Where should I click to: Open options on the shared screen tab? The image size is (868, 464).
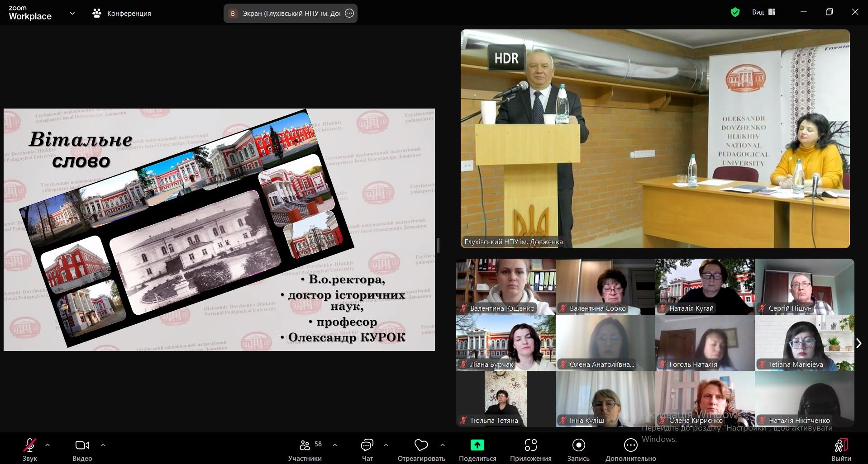(349, 13)
